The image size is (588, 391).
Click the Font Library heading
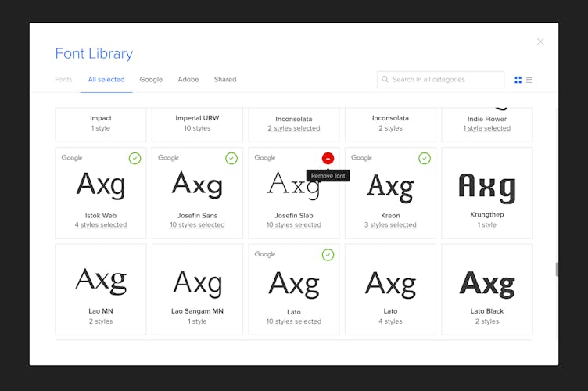point(94,54)
